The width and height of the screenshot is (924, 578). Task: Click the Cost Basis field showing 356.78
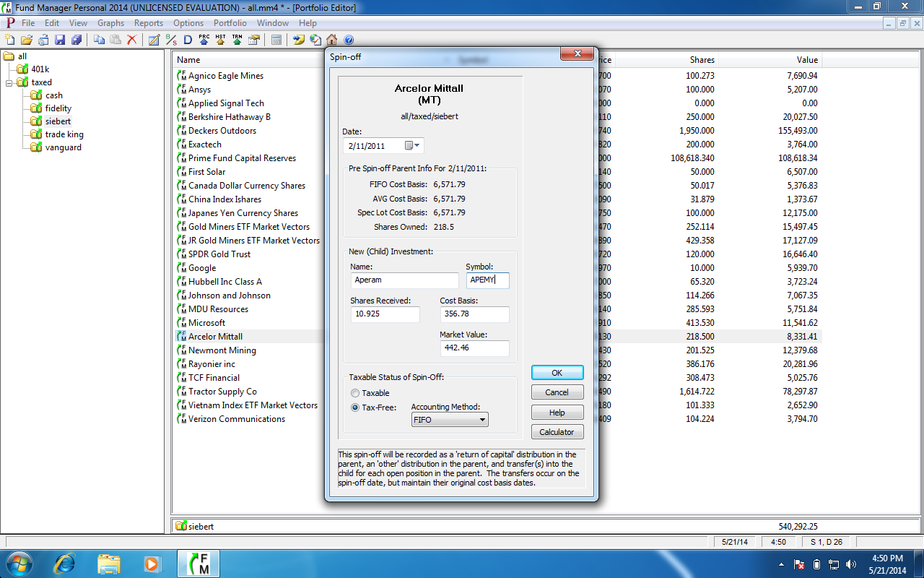coord(474,314)
